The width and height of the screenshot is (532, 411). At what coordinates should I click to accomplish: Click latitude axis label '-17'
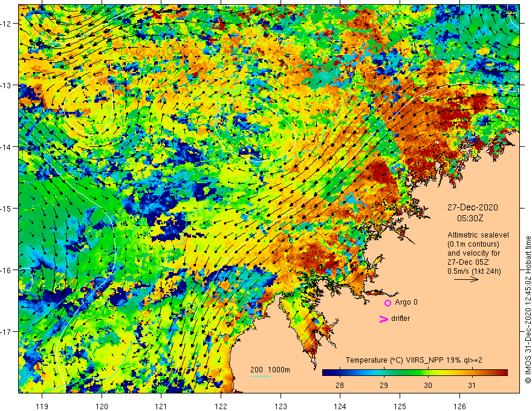tap(7, 332)
